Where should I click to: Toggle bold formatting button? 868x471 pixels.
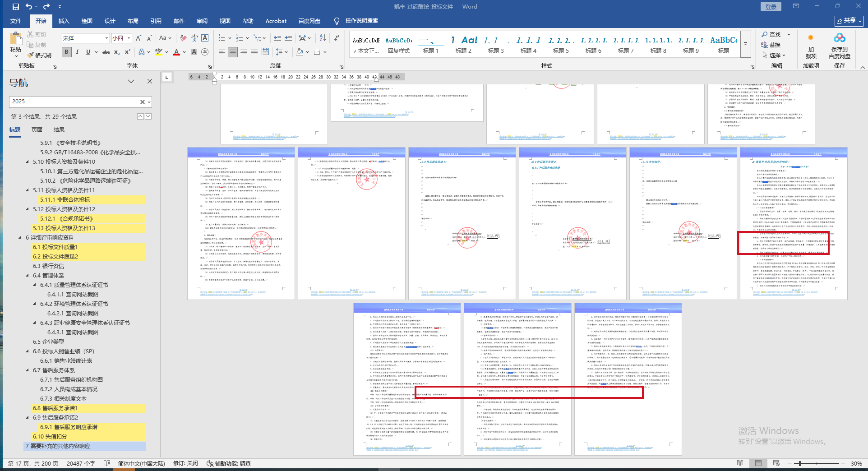[x=66, y=52]
